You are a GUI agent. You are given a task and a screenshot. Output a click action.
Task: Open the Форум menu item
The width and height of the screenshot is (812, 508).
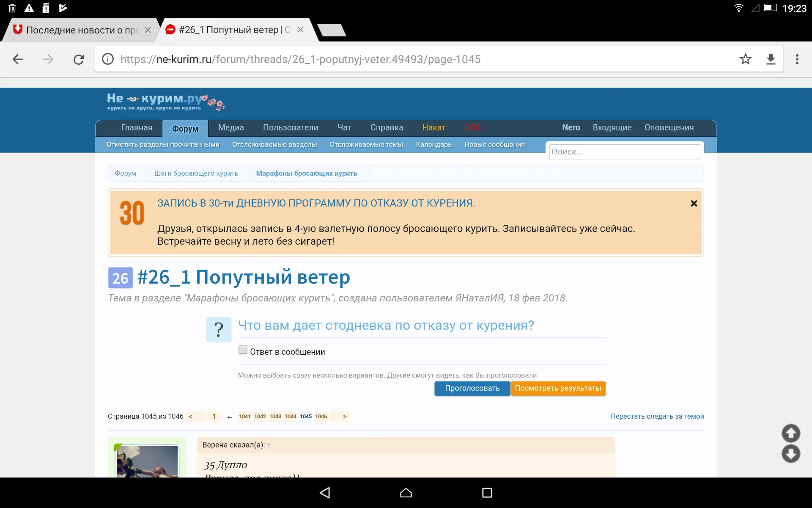185,128
